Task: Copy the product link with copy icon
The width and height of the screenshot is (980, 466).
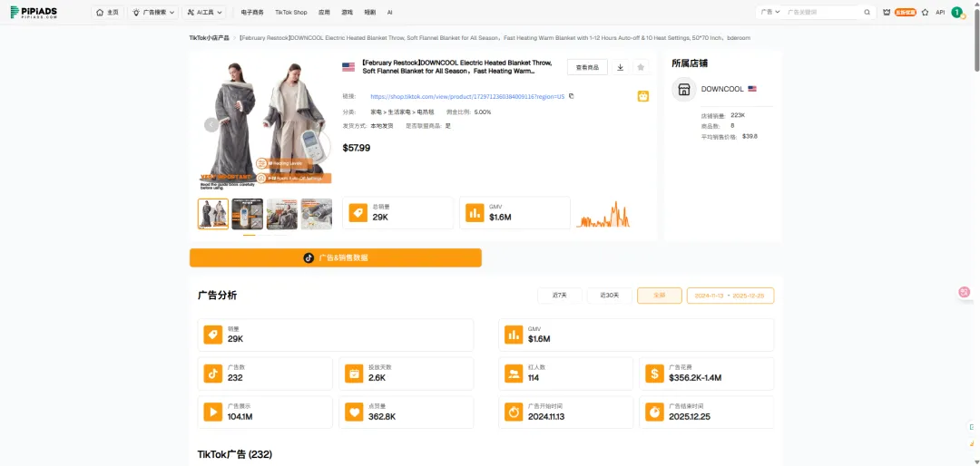Action: point(571,96)
